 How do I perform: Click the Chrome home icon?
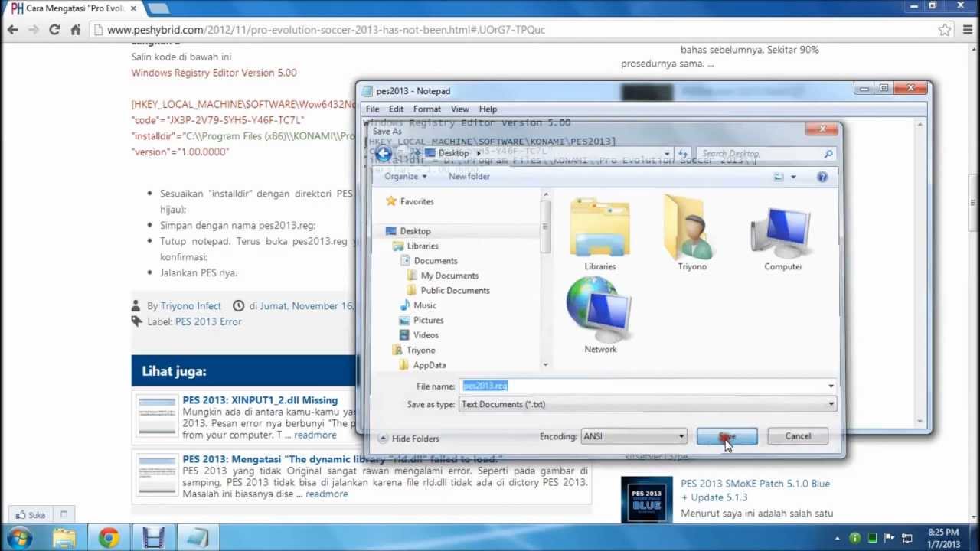(x=75, y=30)
